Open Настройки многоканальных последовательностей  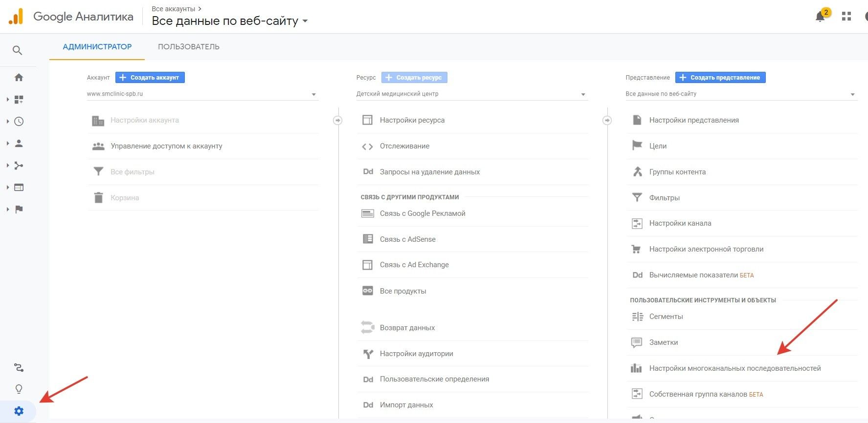pos(735,368)
